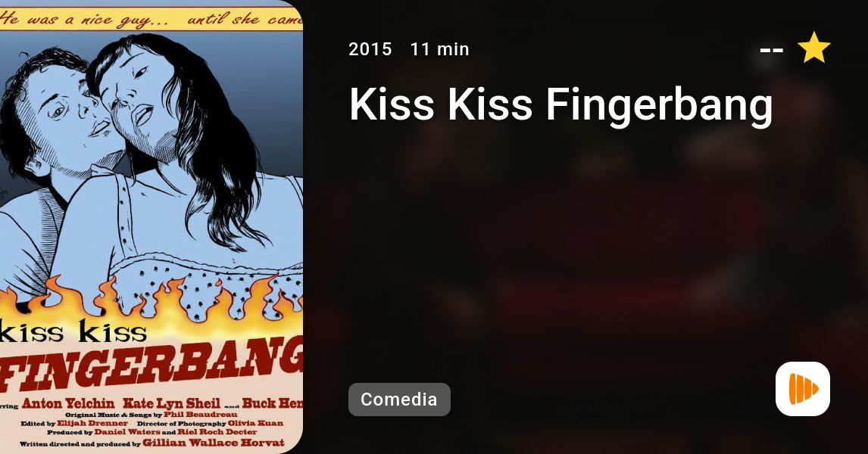This screenshot has width=868, height=454.
Task: Click Gillian Wallace Horvat's director credit
Action: click(213, 443)
